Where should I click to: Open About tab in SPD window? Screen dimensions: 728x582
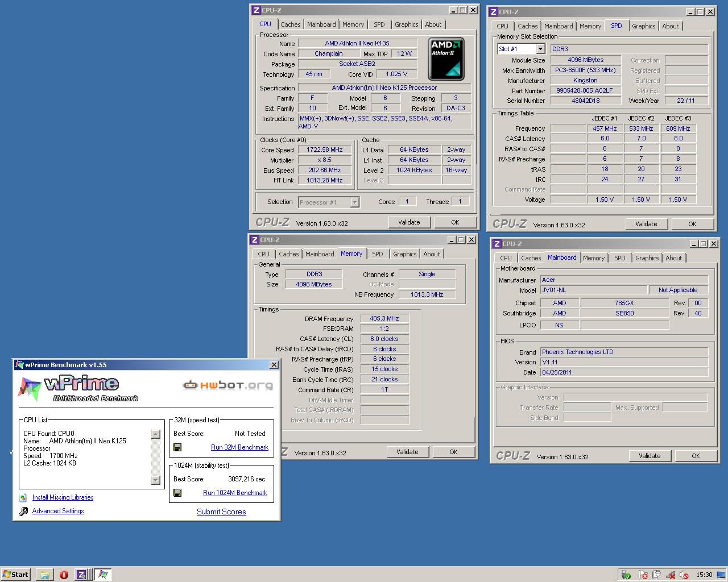coord(670,26)
